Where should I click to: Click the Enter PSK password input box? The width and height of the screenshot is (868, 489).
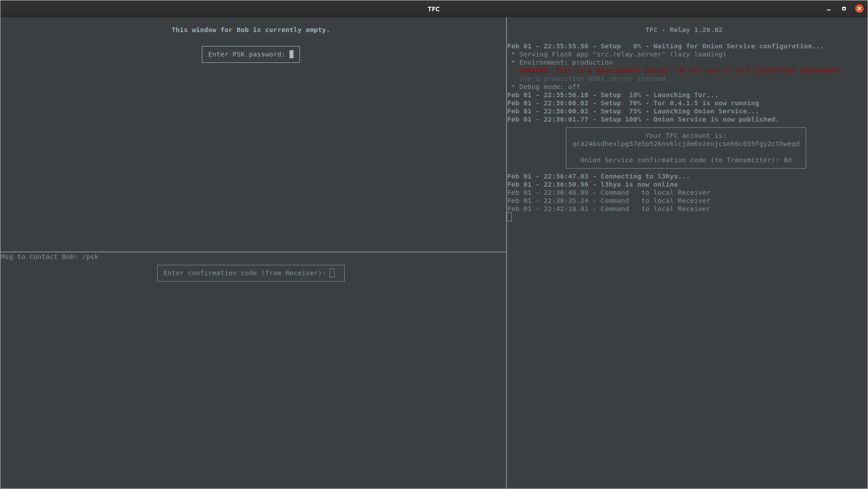coord(251,55)
